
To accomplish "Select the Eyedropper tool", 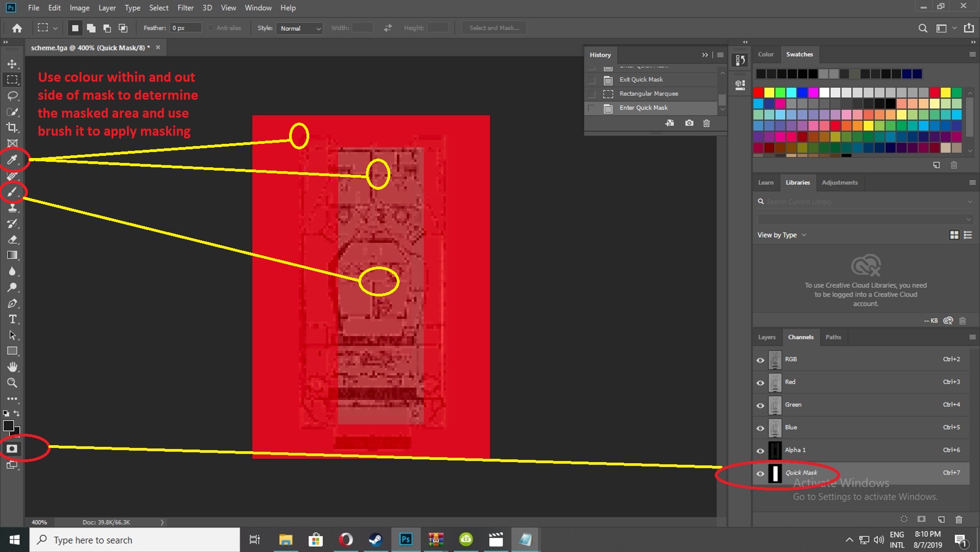I will (12, 160).
